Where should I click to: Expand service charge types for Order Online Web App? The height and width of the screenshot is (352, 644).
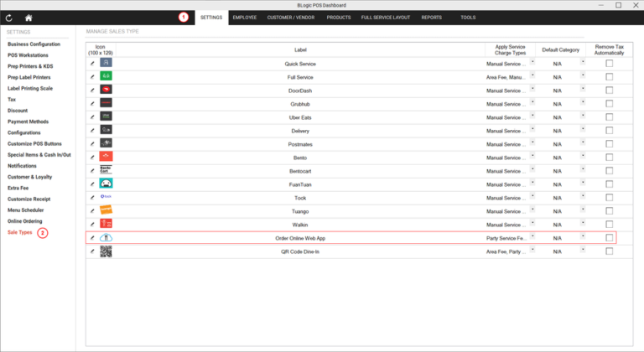point(532,236)
